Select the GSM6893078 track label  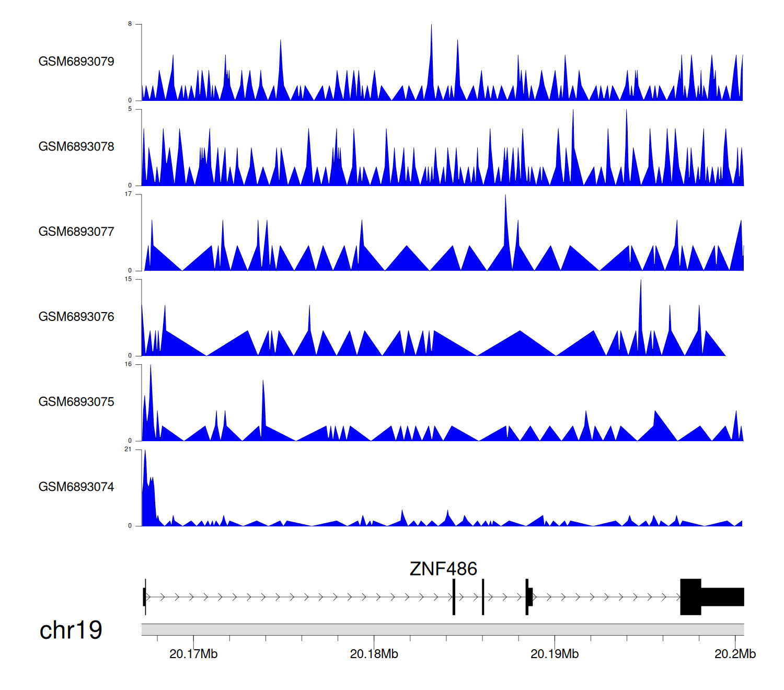(x=76, y=147)
